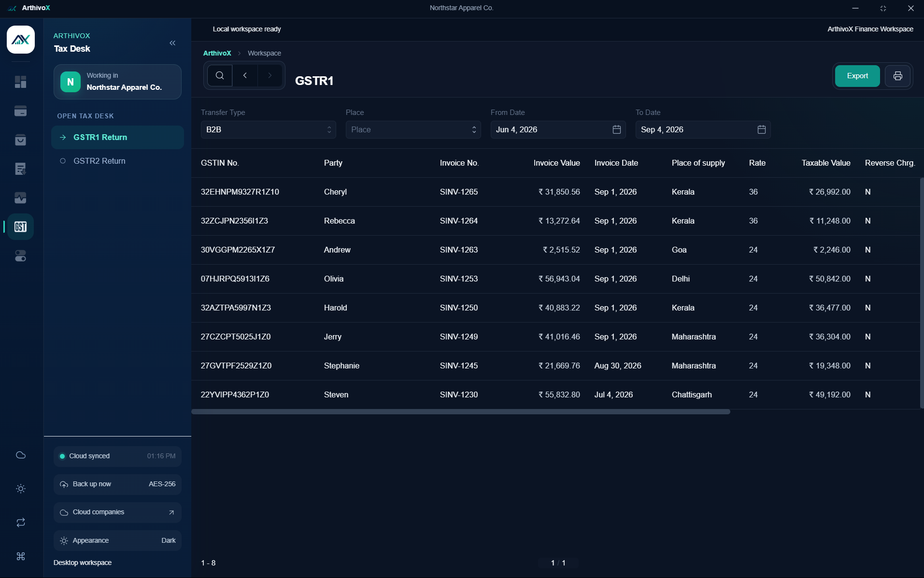The width and height of the screenshot is (924, 578).
Task: Open the From Date calendar icon
Action: (x=617, y=129)
